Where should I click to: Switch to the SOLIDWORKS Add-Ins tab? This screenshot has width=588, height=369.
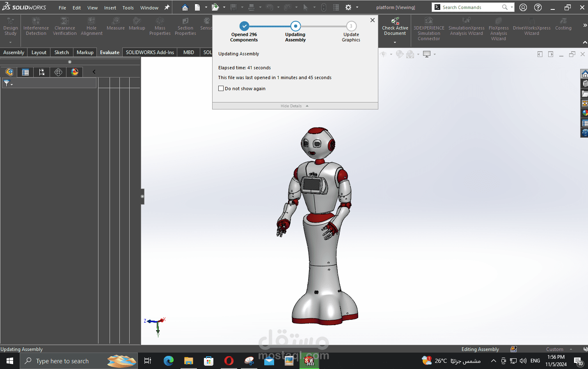pos(150,52)
